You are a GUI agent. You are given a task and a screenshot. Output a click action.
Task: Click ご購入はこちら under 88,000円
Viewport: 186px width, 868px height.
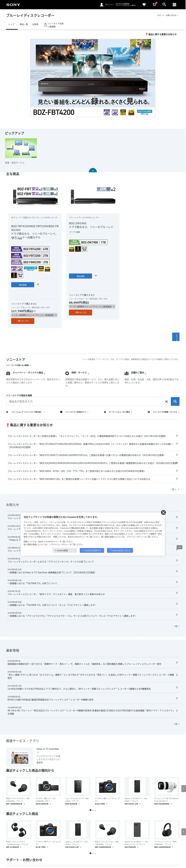coord(80,312)
